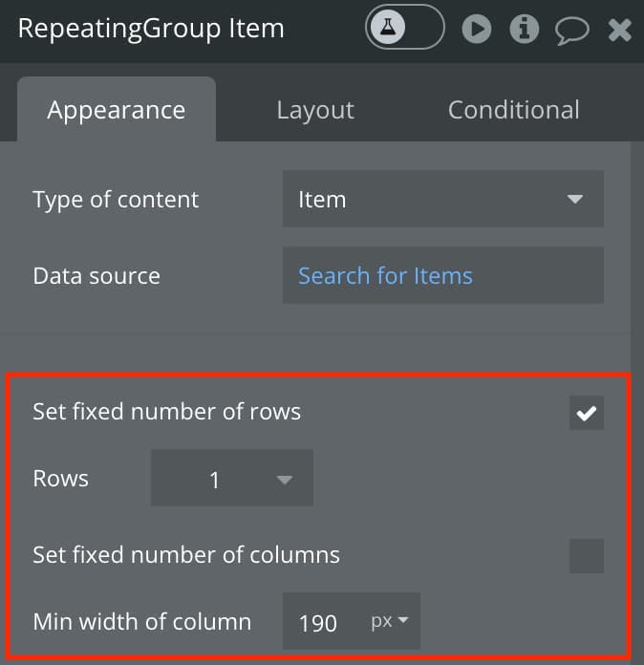Screen dimensions: 644x665
Task: Open the Rows number dropdown
Action: click(231, 478)
